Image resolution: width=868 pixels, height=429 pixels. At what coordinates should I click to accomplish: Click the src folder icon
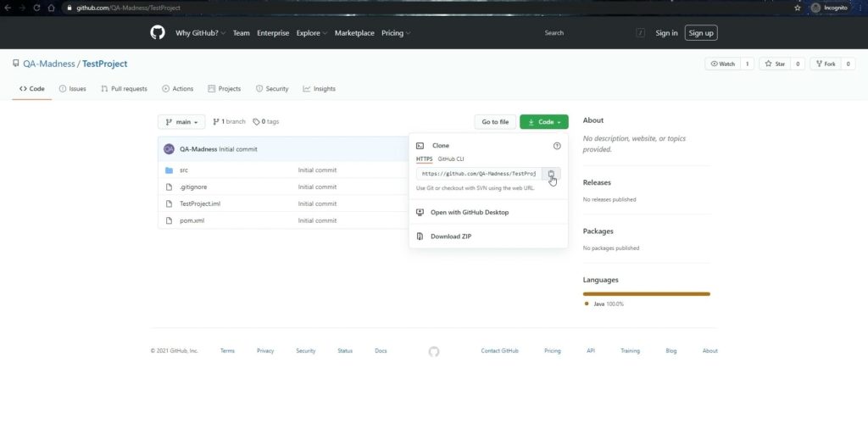pos(169,170)
